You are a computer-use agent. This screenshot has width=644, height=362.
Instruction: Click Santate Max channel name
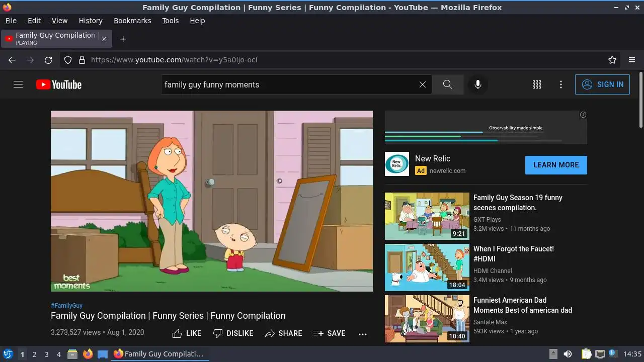(x=490, y=322)
